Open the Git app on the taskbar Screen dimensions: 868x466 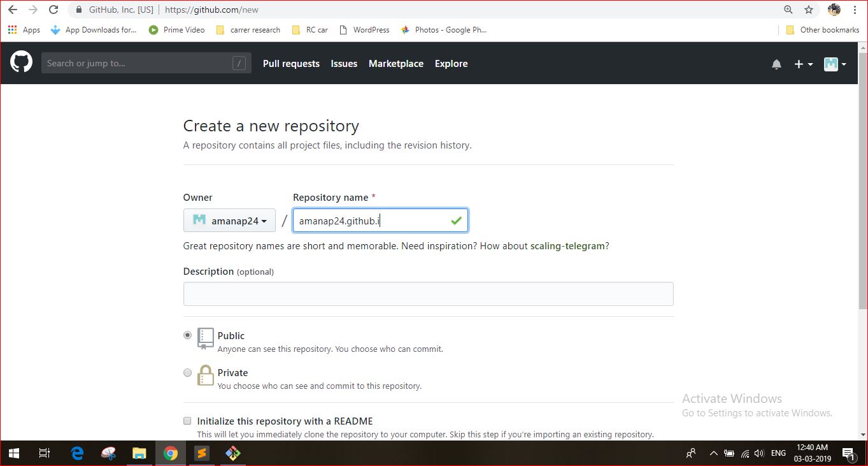pyautogui.click(x=232, y=453)
